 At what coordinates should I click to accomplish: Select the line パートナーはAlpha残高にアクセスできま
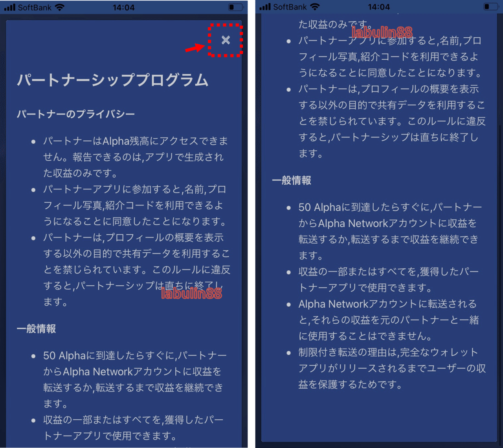(136, 141)
